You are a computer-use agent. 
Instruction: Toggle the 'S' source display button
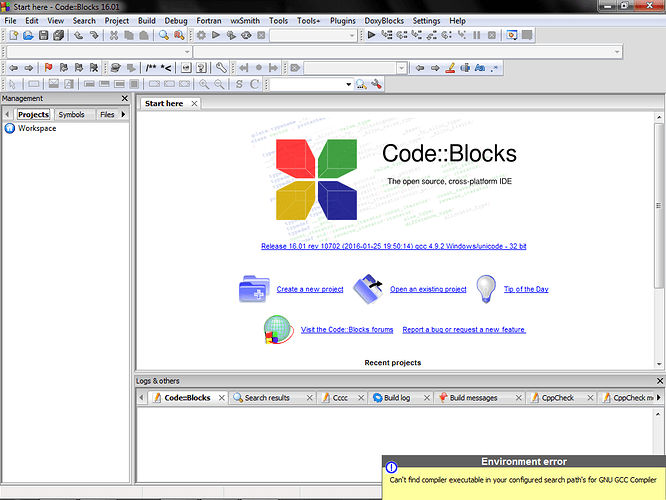[x=239, y=84]
